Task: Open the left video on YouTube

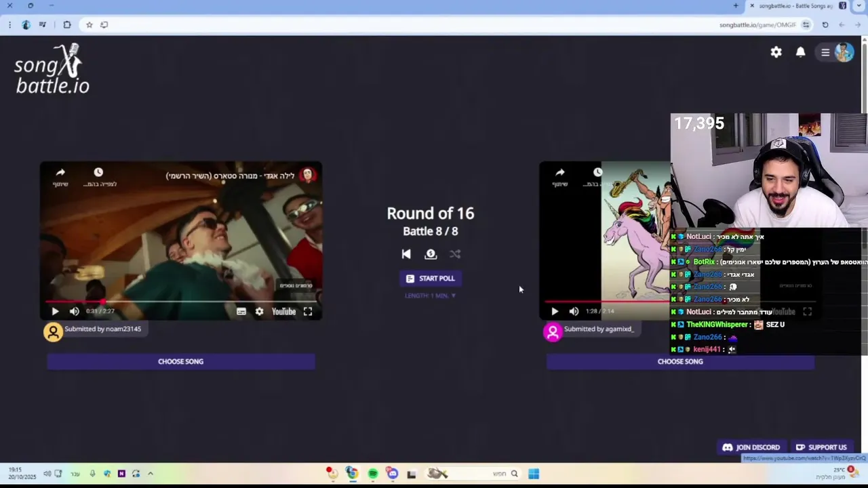Action: point(283,312)
